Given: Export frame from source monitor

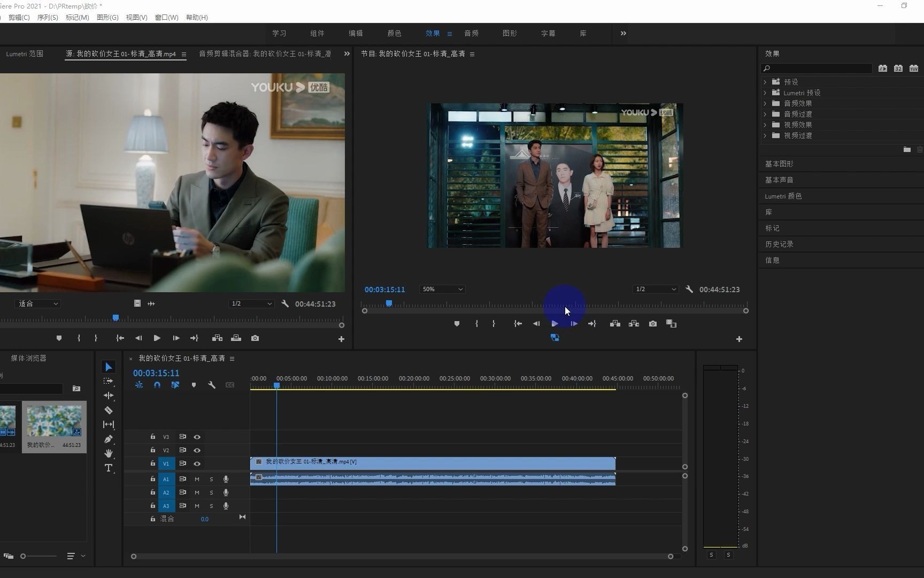Looking at the screenshot, I should [255, 338].
